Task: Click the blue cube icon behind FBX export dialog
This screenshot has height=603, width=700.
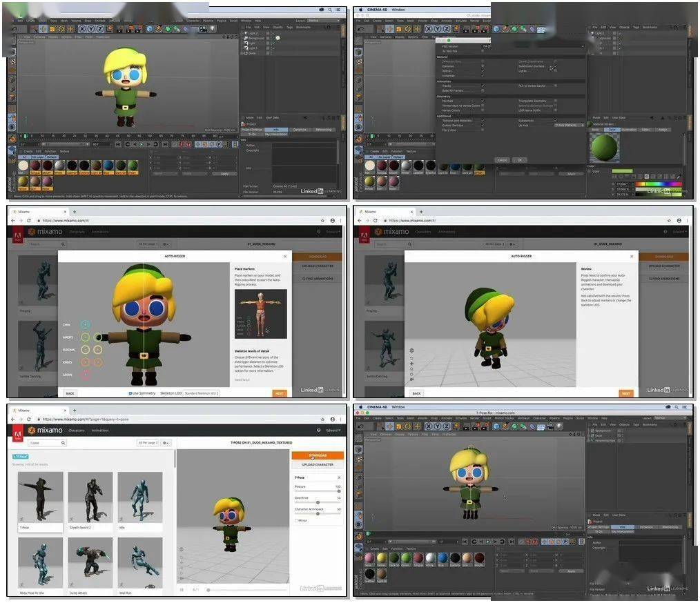Action: (496, 29)
